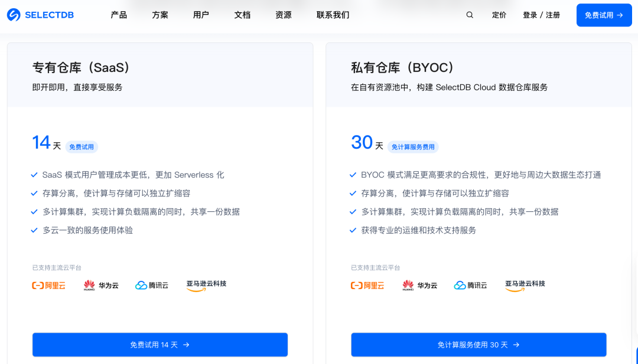Click 在自有资源池中 SelectDB Cloud subtitle
Screen dimensions: 638x364
pos(449,87)
